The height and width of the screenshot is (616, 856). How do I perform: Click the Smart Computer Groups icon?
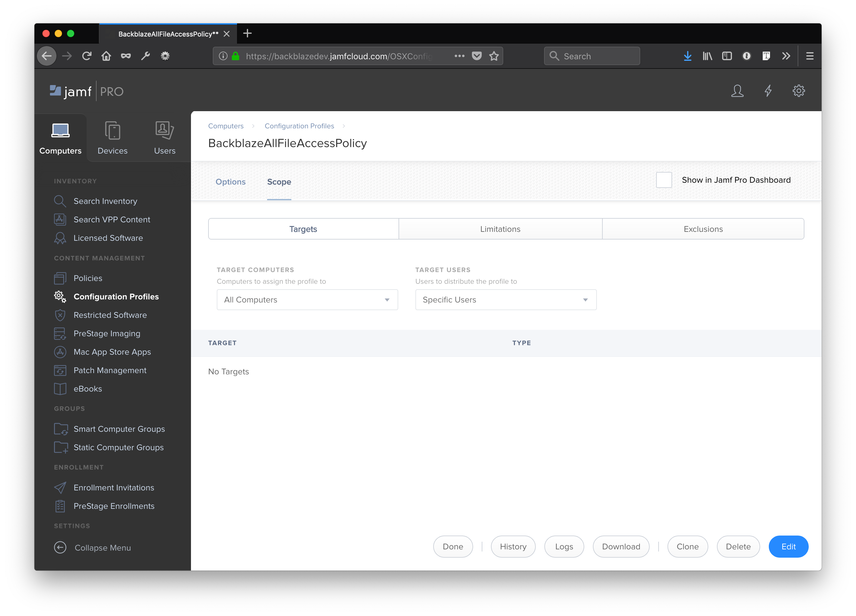[x=60, y=429]
